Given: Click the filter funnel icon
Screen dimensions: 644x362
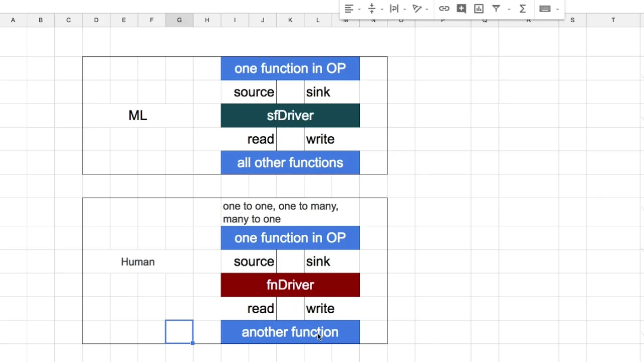Looking at the screenshot, I should coord(496,9).
